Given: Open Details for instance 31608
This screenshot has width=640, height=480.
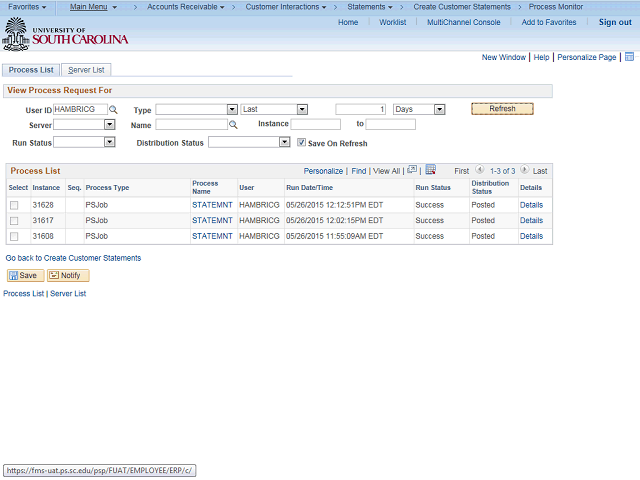Looking at the screenshot, I should click(531, 236).
